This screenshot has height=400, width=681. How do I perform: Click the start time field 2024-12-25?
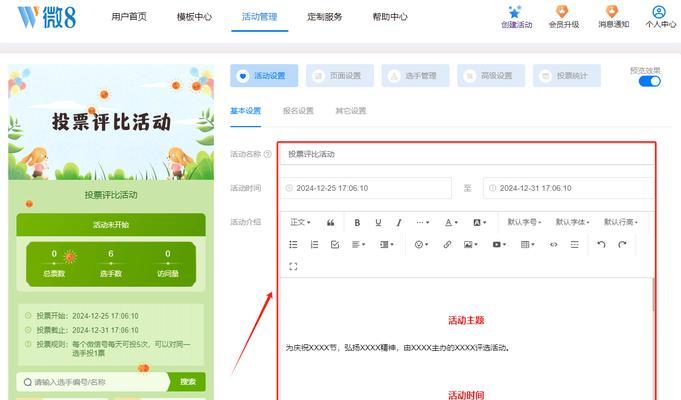pyautogui.click(x=365, y=188)
